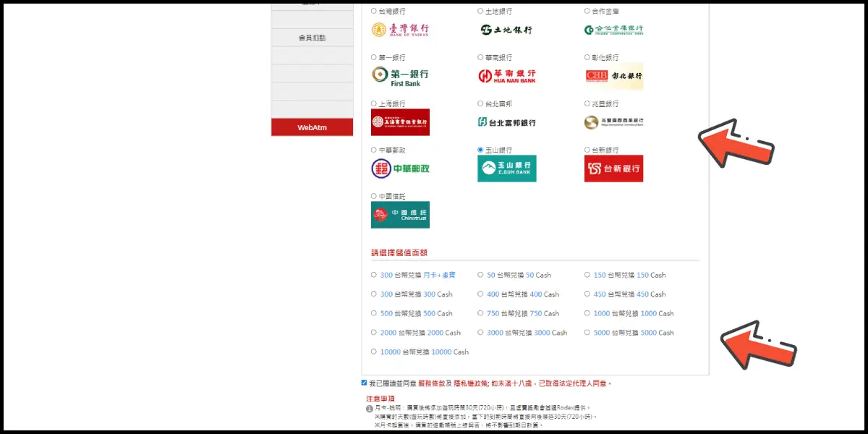Select the 台灣銀行 radio button
This screenshot has height=434, width=868.
pos(374,11)
